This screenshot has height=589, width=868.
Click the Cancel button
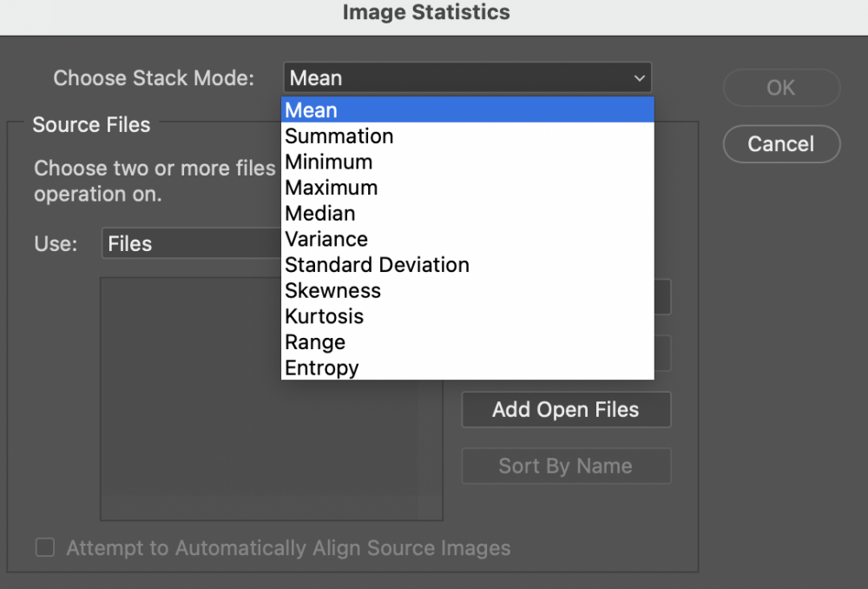(781, 144)
